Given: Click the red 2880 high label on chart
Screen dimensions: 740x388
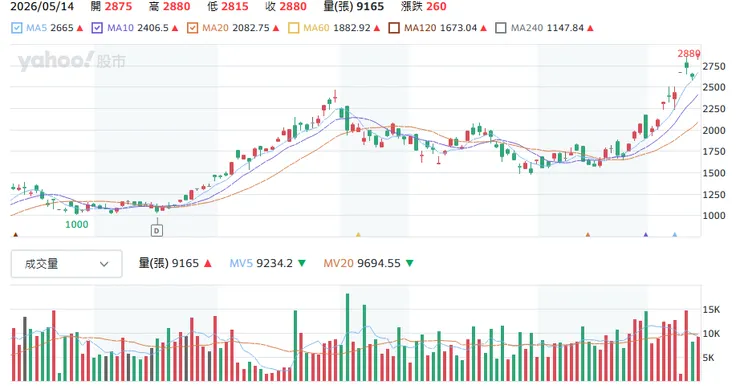Looking at the screenshot, I should point(689,54).
